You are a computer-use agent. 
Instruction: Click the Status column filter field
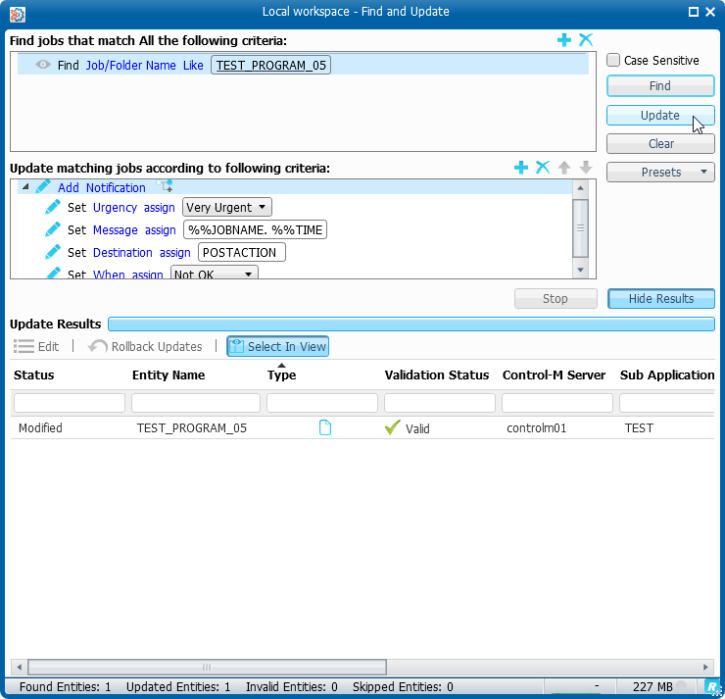click(69, 403)
